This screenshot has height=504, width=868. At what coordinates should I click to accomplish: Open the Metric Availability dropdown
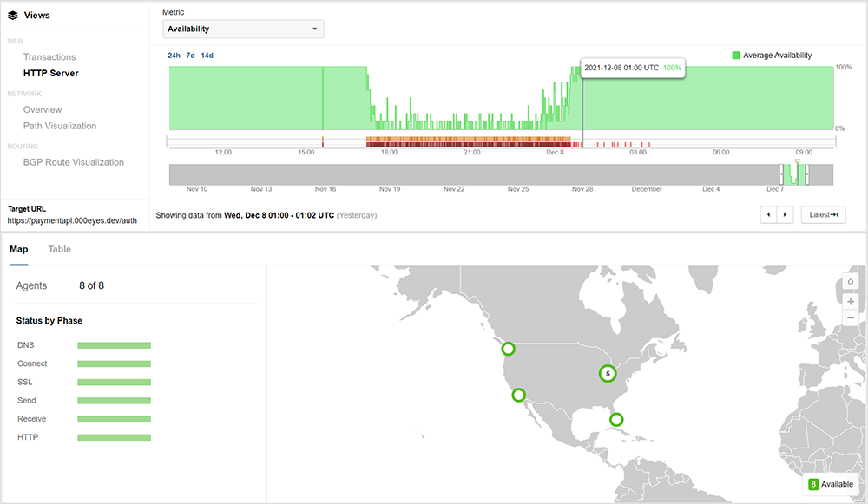pos(243,29)
